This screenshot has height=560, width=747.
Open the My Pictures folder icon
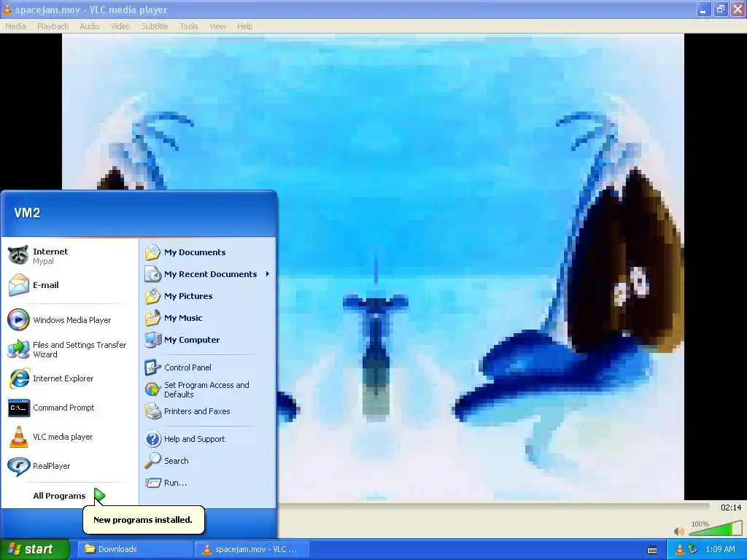tap(153, 296)
